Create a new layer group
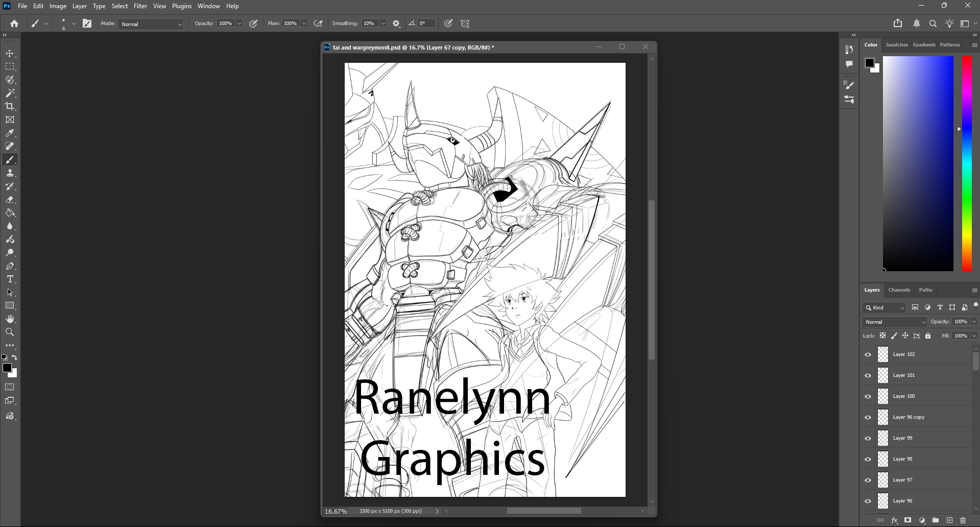980x527 pixels. pyautogui.click(x=936, y=520)
